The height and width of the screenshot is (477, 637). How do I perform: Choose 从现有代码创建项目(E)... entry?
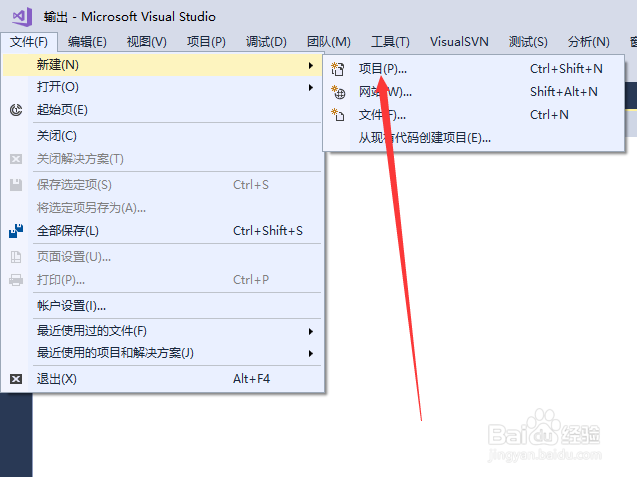(x=474, y=138)
